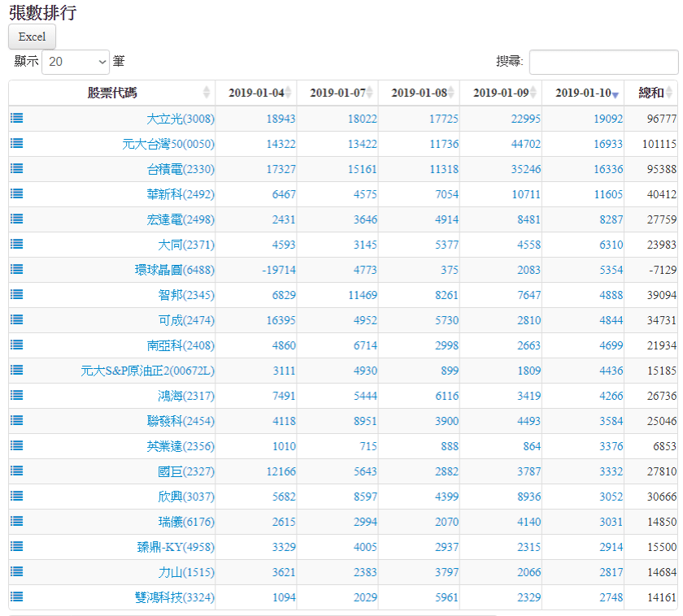
Task: Open the 元大台灣50(0050) stock link
Action: [x=168, y=144]
